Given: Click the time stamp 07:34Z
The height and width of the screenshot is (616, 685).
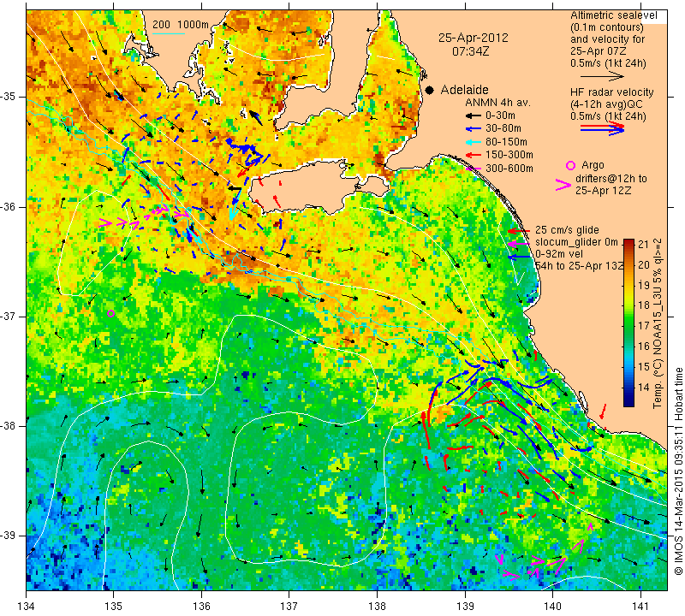Looking at the screenshot, I should [470, 51].
